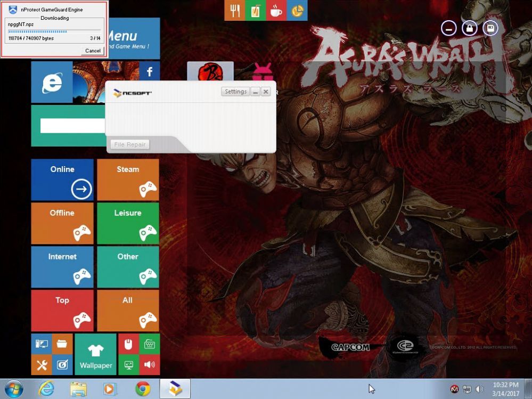532x399 pixels.
Task: Open the fork and knife food tile
Action: (234, 10)
